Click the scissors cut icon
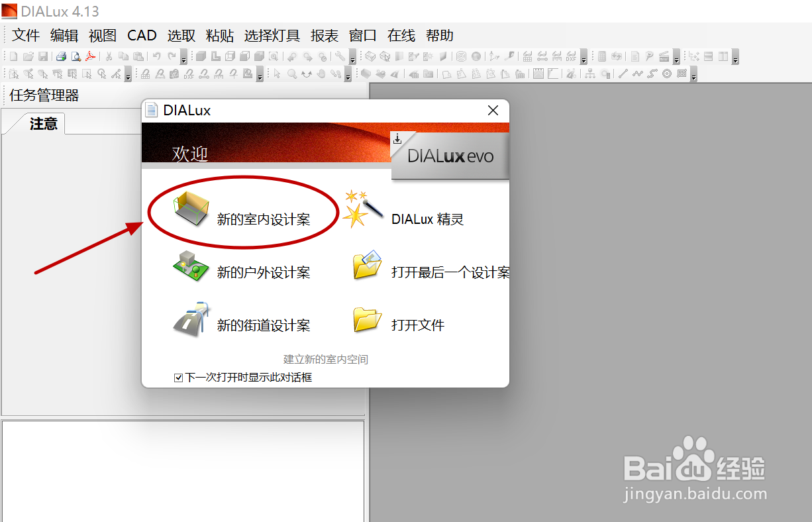Screen dimensions: 812x522 tap(109, 57)
